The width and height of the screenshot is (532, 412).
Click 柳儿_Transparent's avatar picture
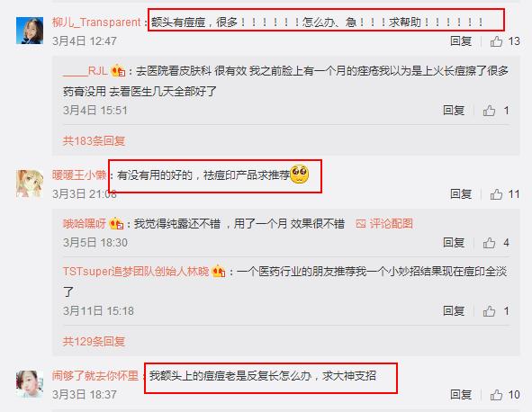coord(30,31)
